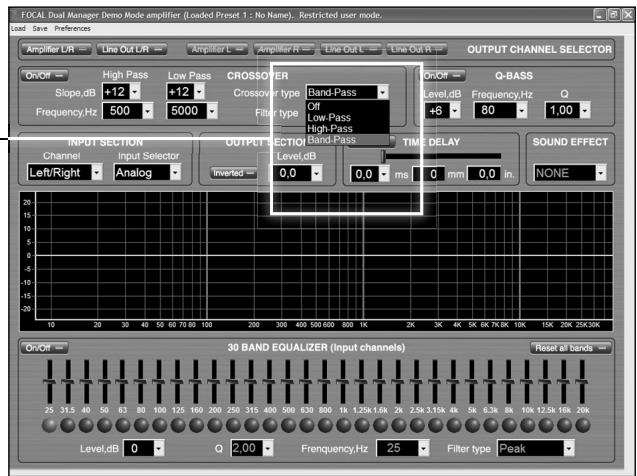Choose High-Pass crossover type option
Viewport: 637px width, 476px height.
pos(347,129)
